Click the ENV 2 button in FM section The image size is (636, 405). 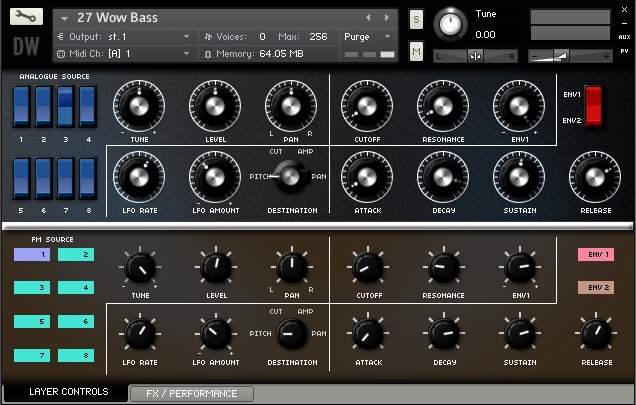pyautogui.click(x=596, y=287)
